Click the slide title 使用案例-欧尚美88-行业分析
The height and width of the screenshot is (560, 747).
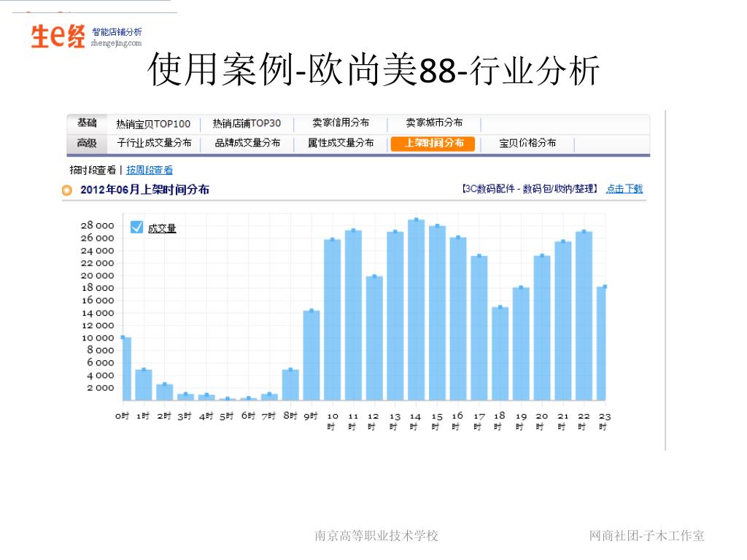coord(373,70)
